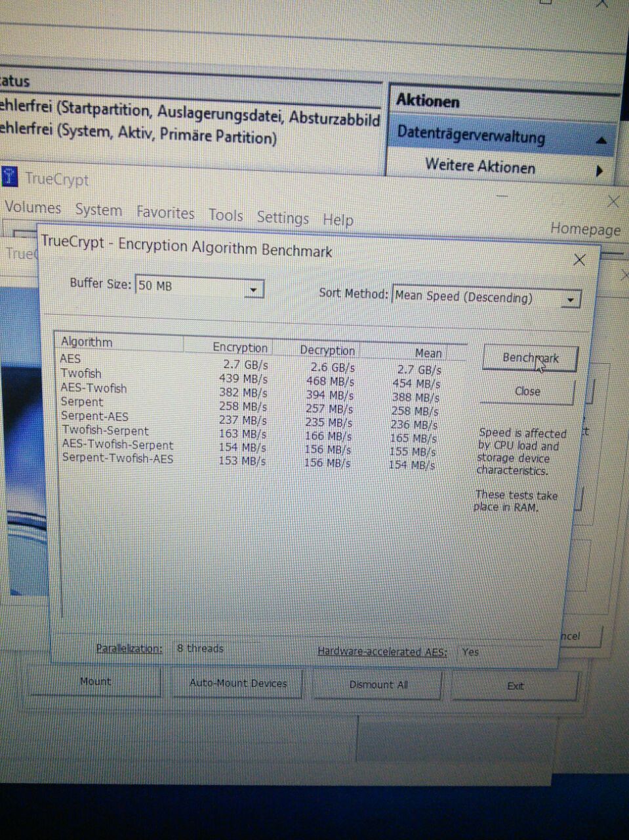Click the 439 MB/s encryption value
The width and height of the screenshot is (629, 840).
click(x=243, y=379)
